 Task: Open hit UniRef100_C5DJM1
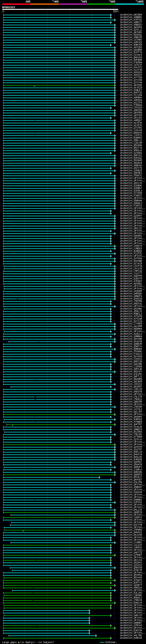tap(131, 435)
